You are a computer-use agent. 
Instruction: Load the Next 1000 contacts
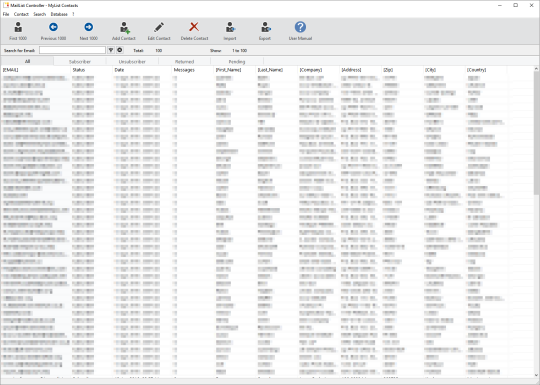(89, 27)
